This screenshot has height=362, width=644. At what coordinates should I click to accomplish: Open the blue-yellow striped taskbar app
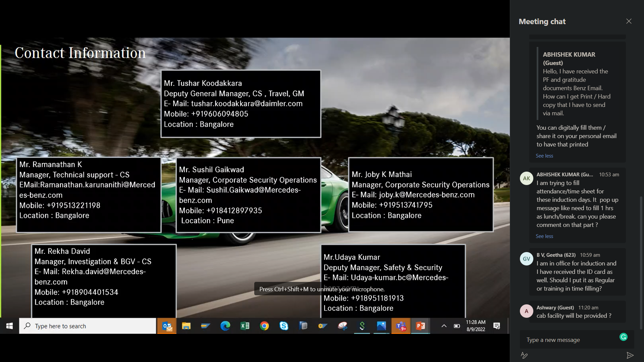(x=206, y=326)
